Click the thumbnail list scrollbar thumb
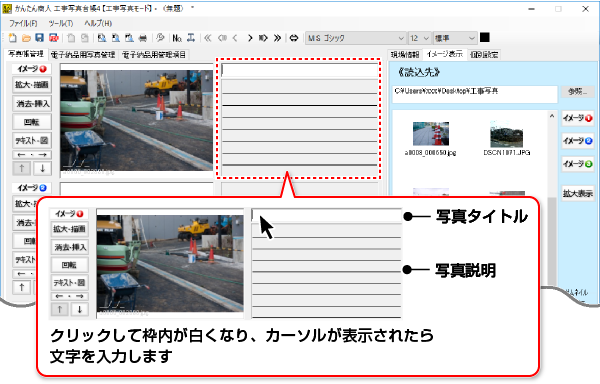600x384 pixels. tap(551, 241)
